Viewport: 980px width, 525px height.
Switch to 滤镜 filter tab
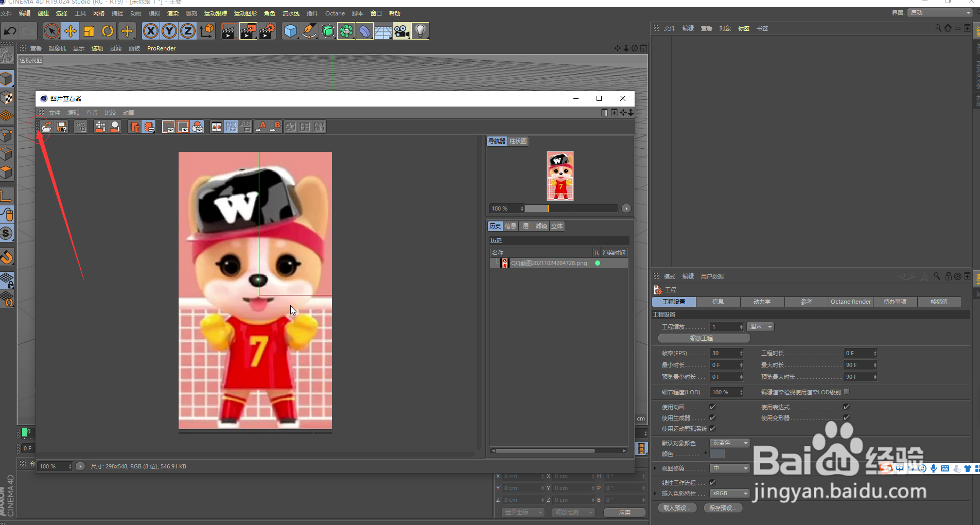(541, 226)
